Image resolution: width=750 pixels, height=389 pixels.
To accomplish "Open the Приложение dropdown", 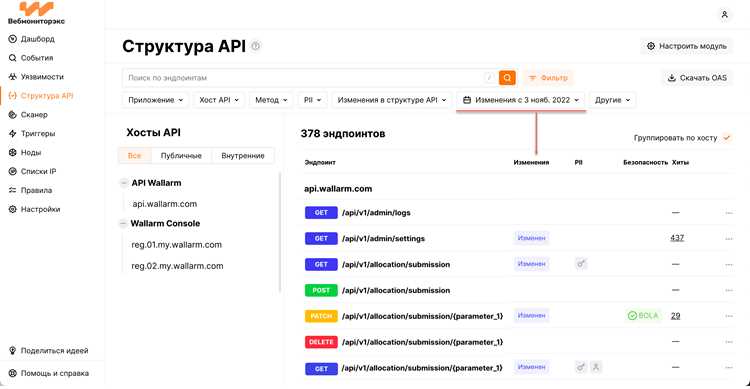I will point(155,100).
